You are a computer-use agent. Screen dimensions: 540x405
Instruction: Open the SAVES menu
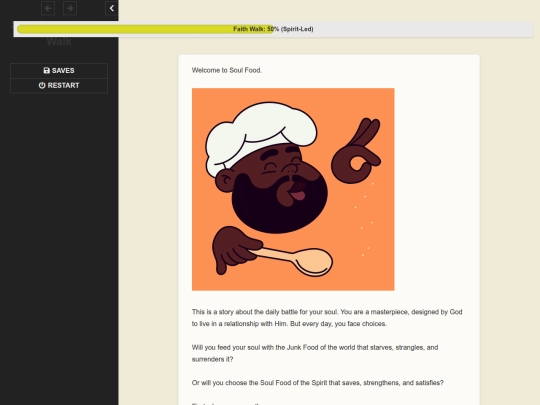pyautogui.click(x=59, y=71)
